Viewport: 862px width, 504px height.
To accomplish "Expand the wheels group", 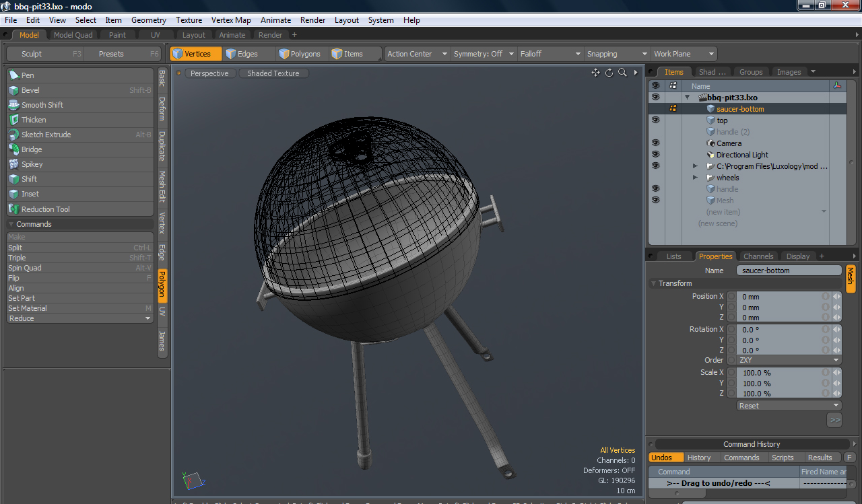I will tap(696, 178).
